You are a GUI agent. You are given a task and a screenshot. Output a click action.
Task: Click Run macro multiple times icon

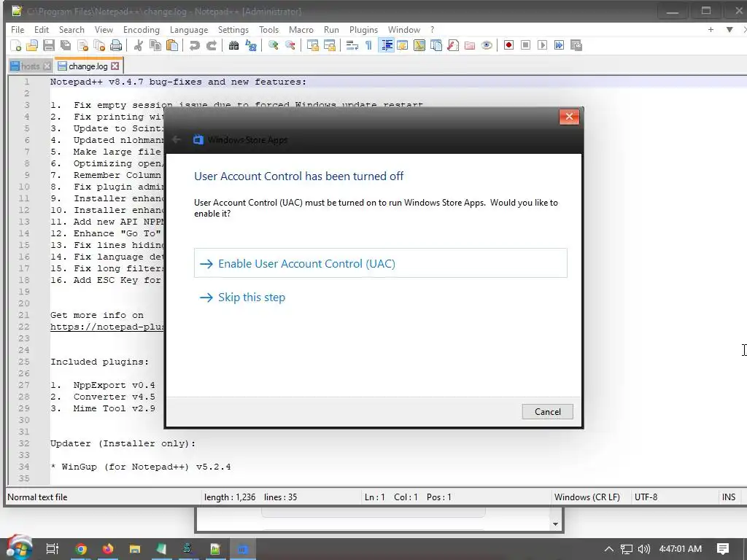pos(559,45)
